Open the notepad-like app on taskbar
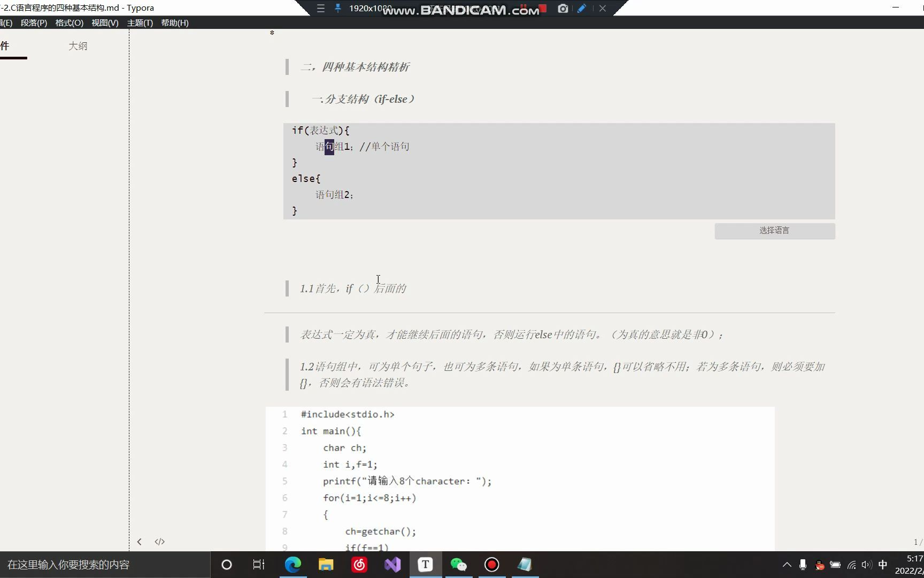 pos(525,565)
